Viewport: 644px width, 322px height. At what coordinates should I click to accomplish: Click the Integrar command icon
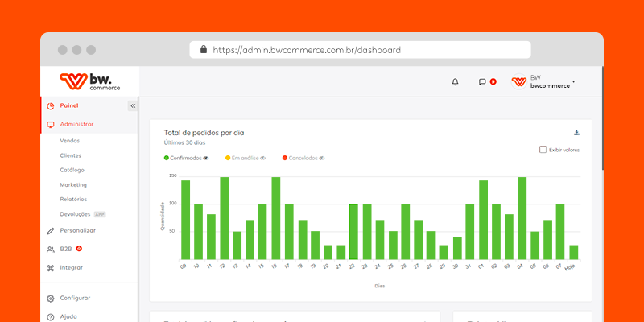(50, 267)
